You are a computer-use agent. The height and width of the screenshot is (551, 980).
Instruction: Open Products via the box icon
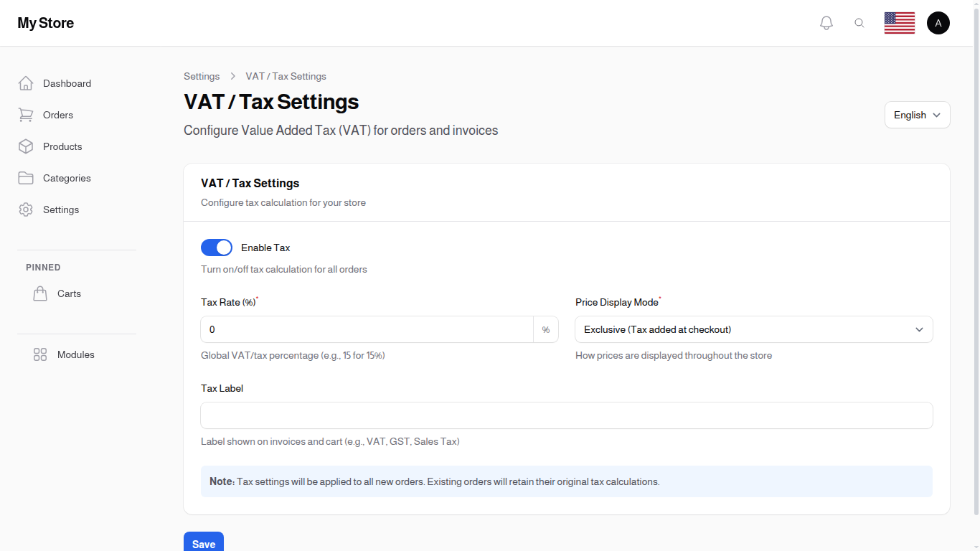click(26, 146)
